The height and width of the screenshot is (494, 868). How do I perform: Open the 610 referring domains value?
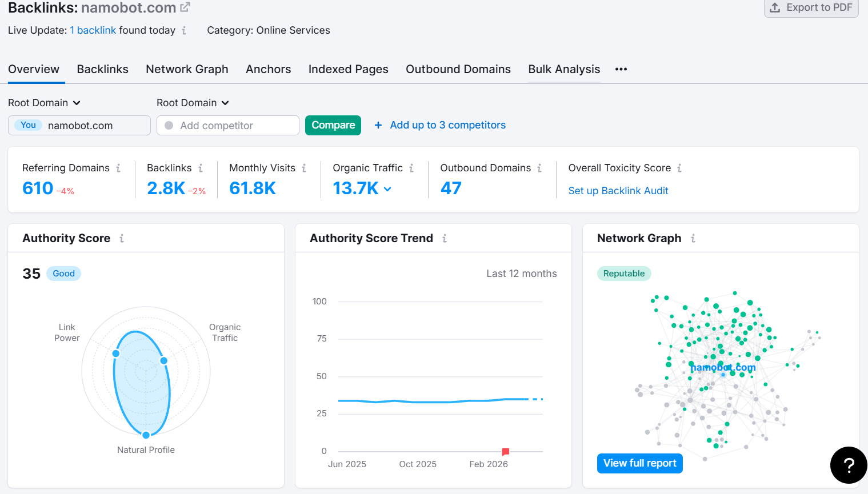pyautogui.click(x=38, y=188)
